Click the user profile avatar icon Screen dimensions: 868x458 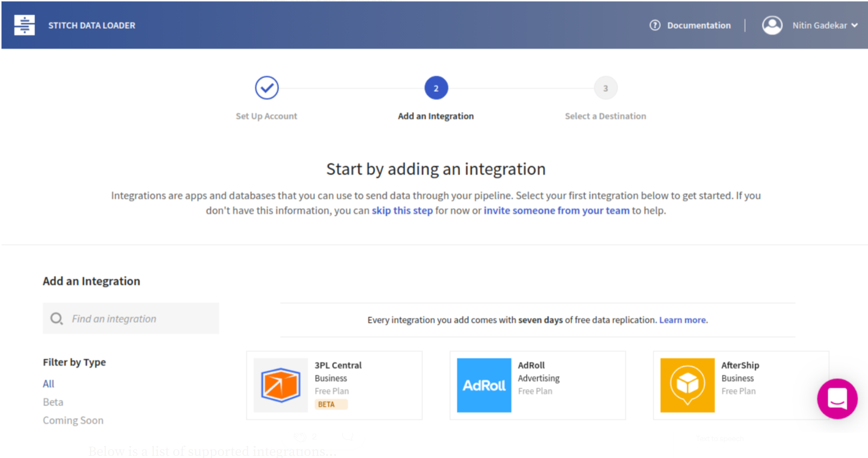(772, 25)
